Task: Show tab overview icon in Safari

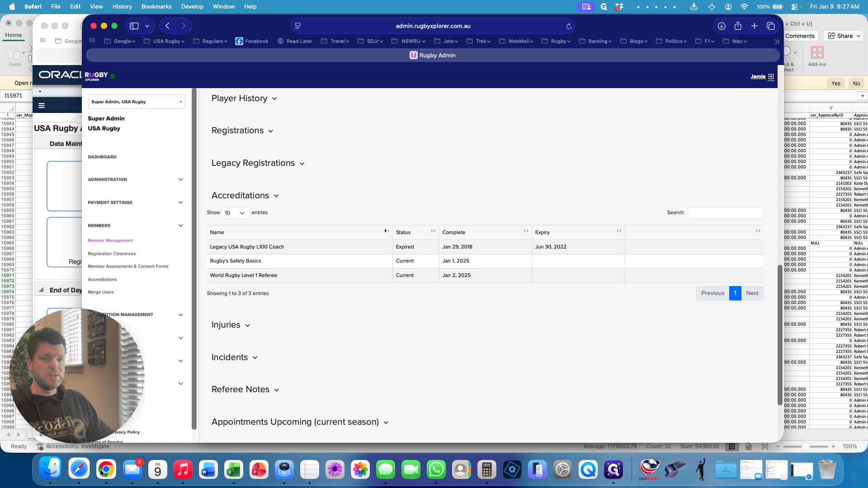Action: click(x=771, y=26)
